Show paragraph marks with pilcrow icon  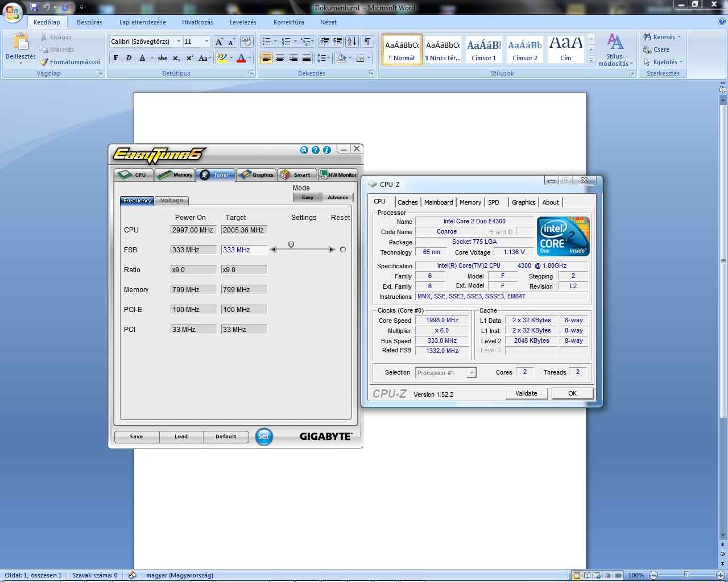[x=367, y=41]
